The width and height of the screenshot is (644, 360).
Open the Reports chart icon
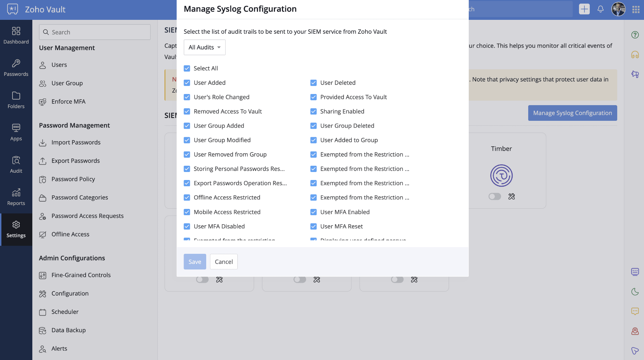[x=16, y=193]
